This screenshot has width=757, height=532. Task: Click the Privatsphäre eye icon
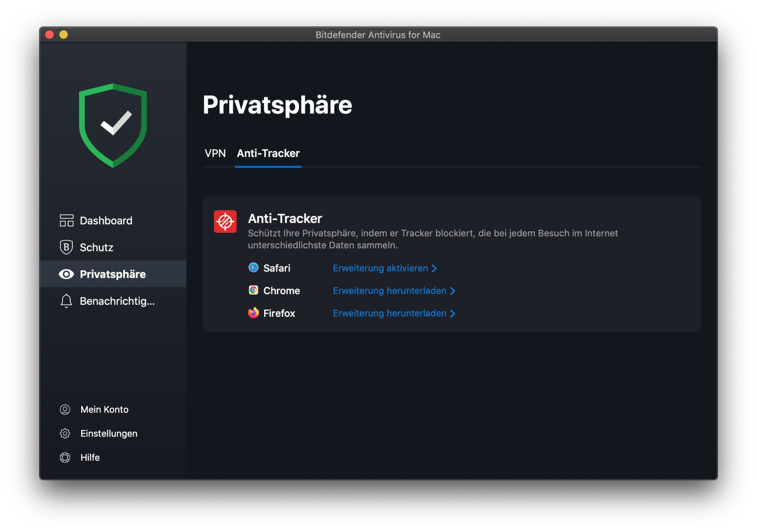(x=66, y=274)
